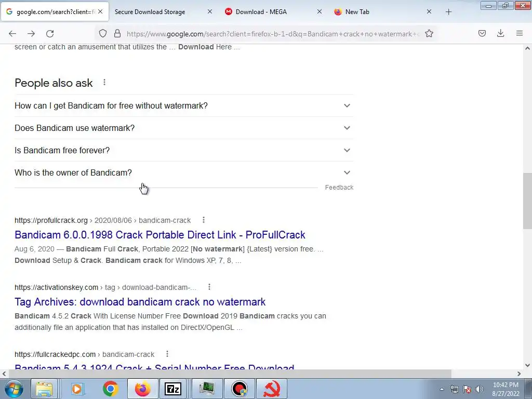This screenshot has width=532, height=399.
Task: Go forward to the next page
Action: tap(31, 34)
